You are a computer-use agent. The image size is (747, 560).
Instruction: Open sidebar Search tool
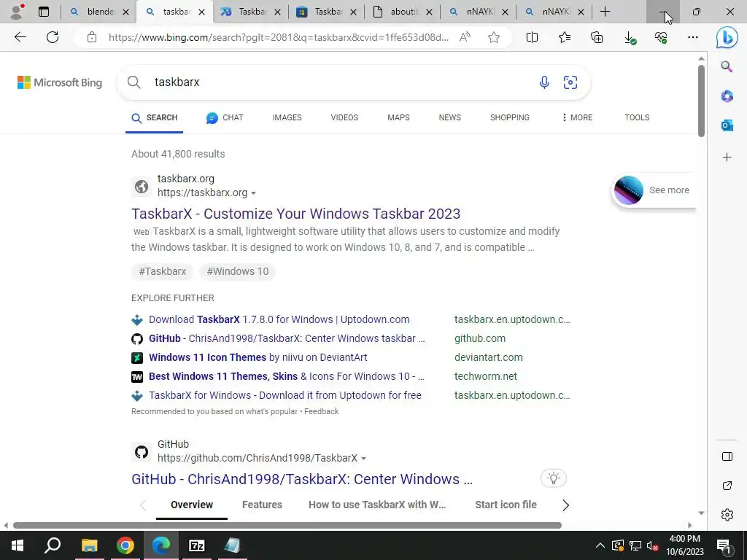pyautogui.click(x=727, y=66)
